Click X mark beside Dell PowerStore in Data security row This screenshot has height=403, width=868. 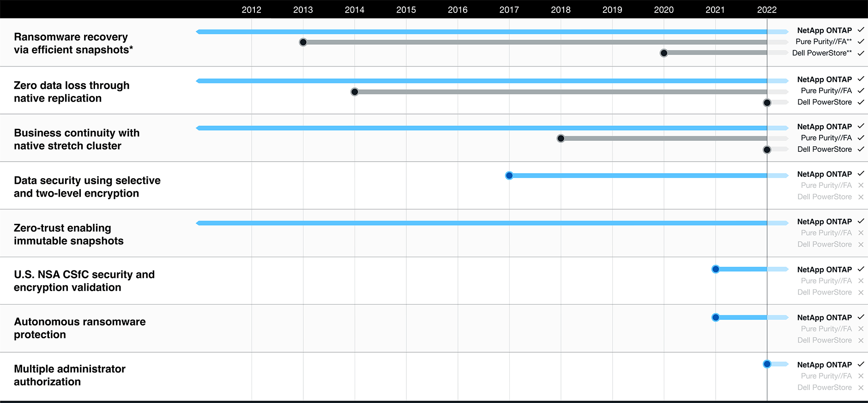pos(861,197)
